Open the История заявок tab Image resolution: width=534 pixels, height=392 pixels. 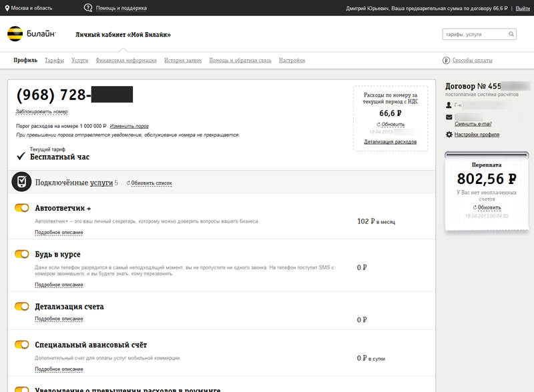(x=183, y=60)
